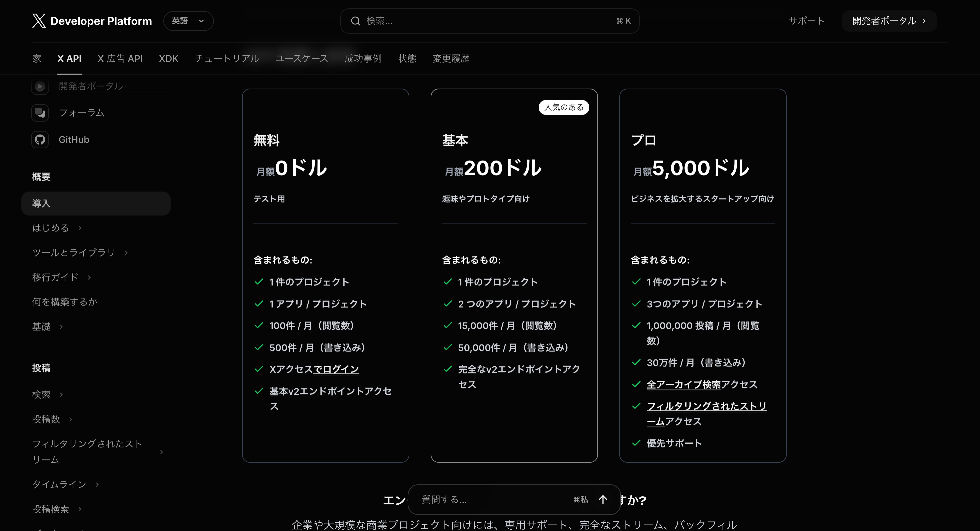
Task: Click 趣味やプロトタイプ向け text
Action: (x=485, y=199)
